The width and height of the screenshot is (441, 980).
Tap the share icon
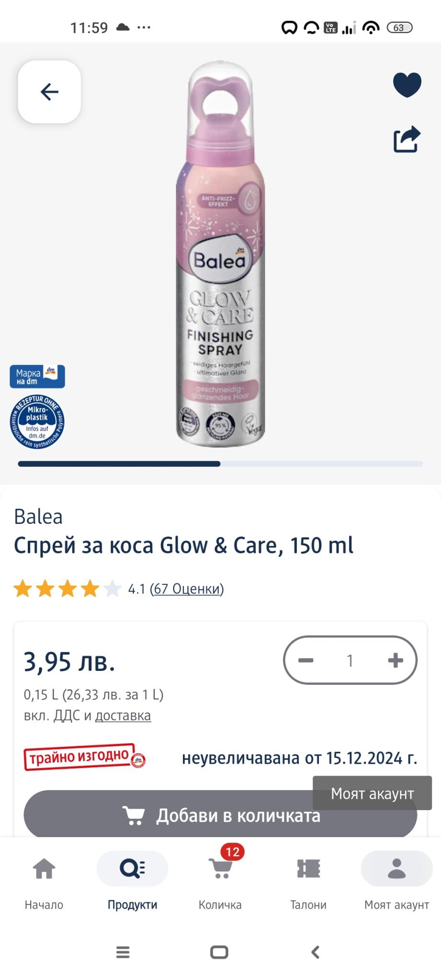coord(407,139)
